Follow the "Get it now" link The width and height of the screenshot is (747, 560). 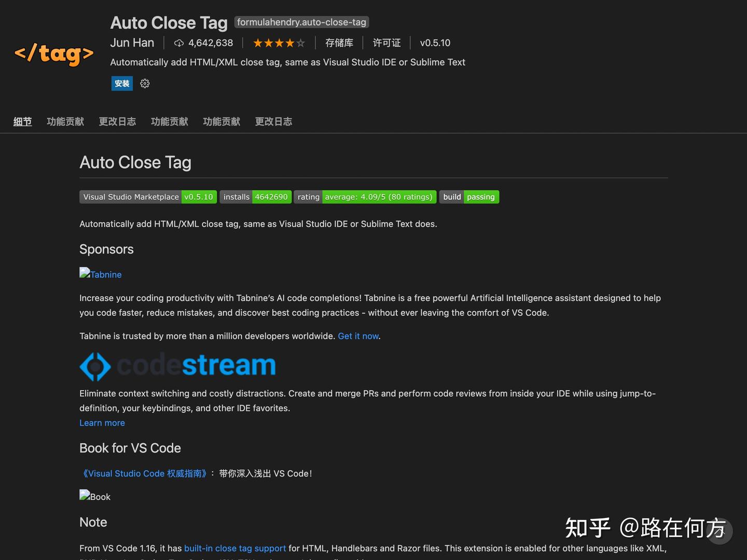358,336
